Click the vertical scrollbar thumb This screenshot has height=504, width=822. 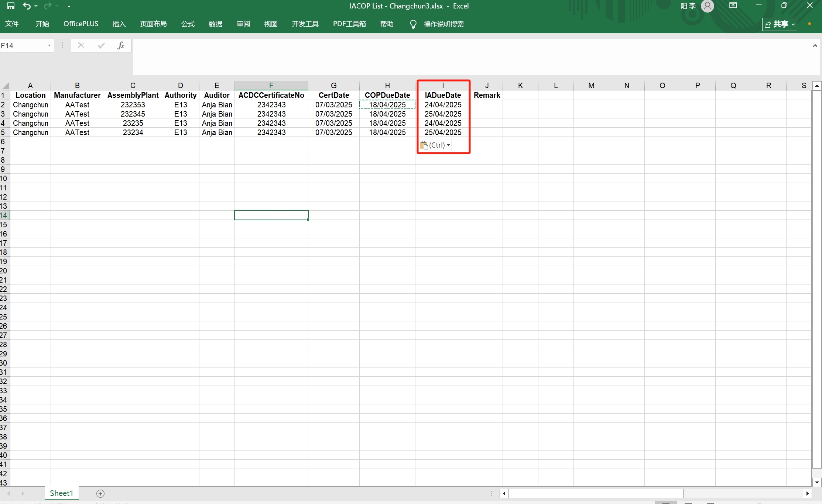[817, 279]
